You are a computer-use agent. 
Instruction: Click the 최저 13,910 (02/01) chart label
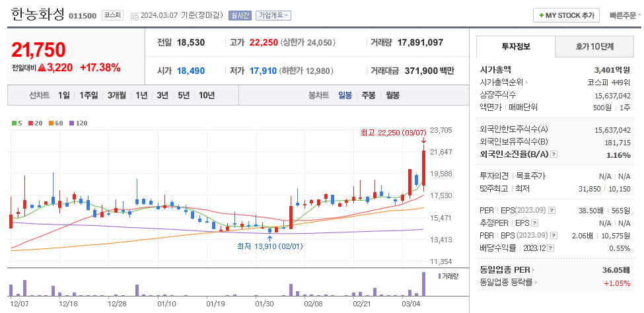click(x=270, y=246)
